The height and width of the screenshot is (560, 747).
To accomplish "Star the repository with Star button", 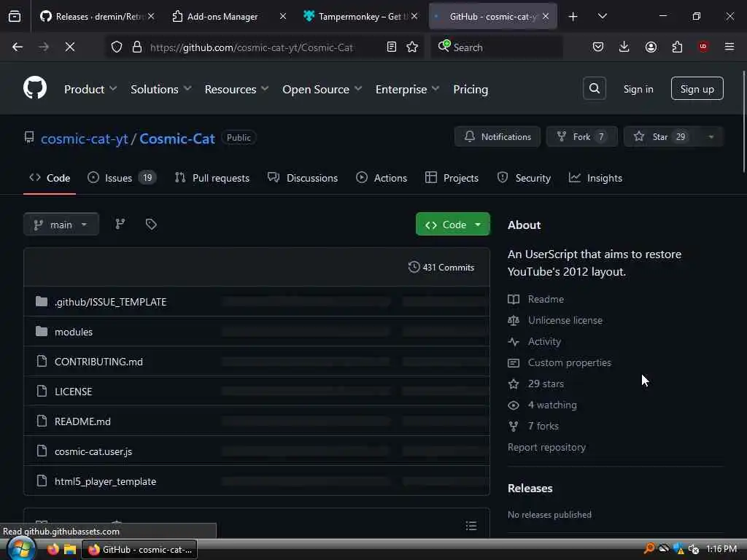I will 661,136.
